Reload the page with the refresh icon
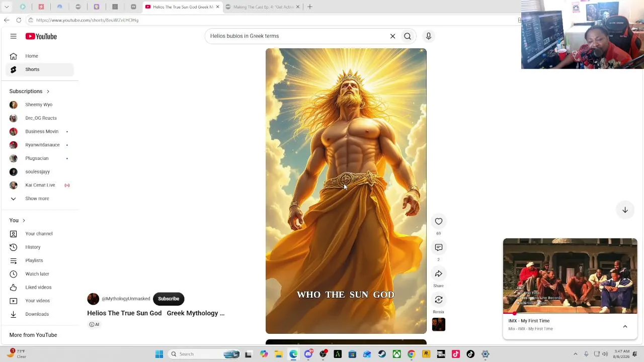 coord(19,20)
